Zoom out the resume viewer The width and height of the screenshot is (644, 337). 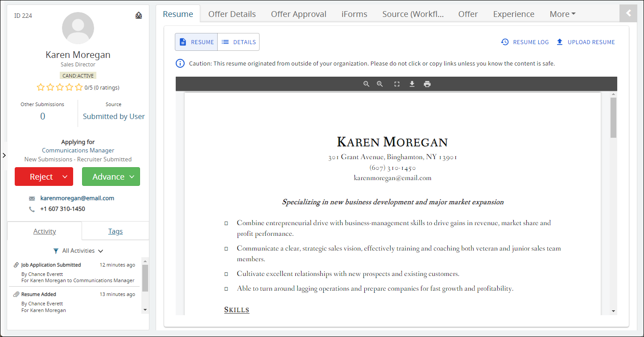coord(366,84)
